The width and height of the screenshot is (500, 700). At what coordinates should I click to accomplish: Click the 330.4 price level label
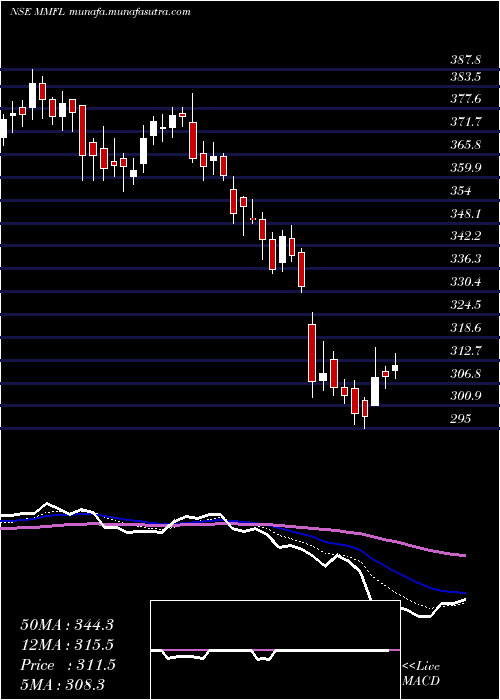pos(464,282)
